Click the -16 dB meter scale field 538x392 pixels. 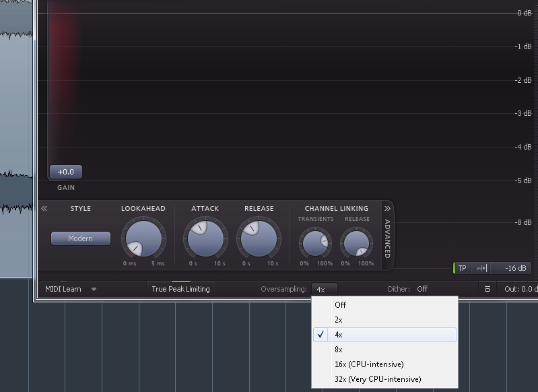(511, 268)
